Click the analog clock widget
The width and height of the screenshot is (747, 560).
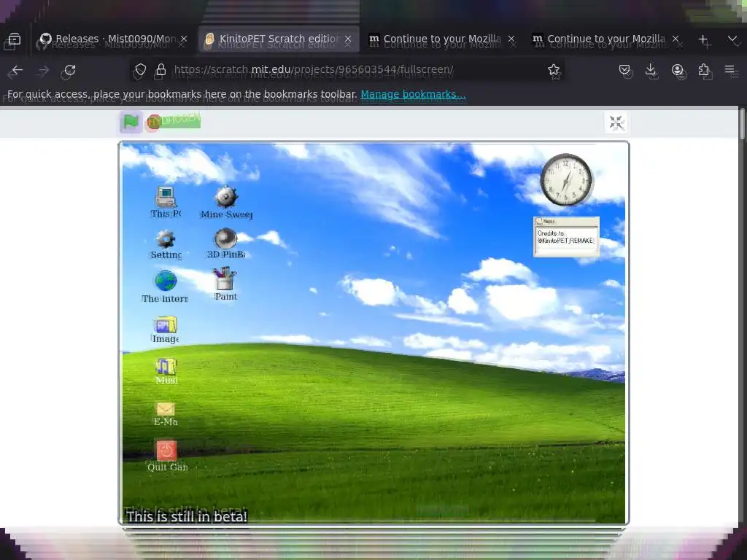(x=566, y=179)
